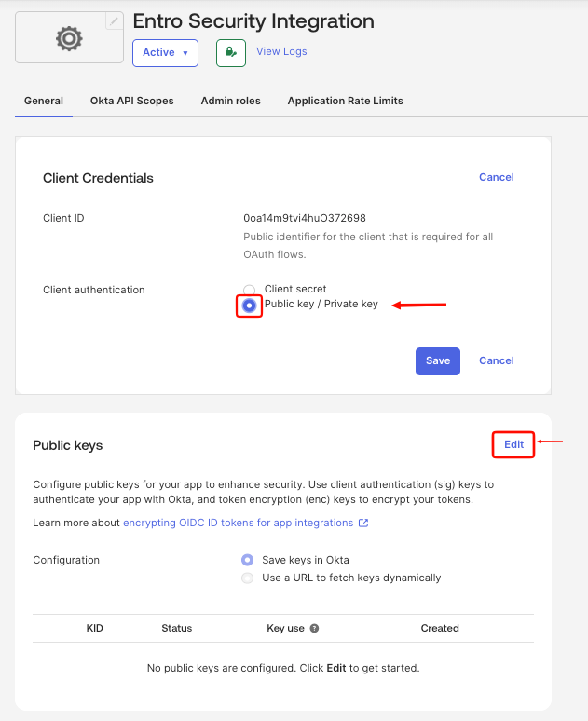Switch to the Okta API Scopes tab
588x721 pixels.
132,101
